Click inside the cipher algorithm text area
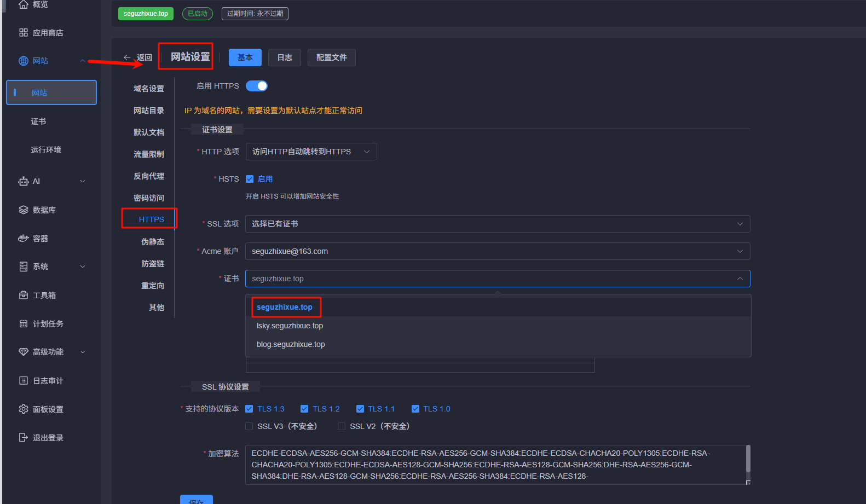 pyautogui.click(x=493, y=465)
